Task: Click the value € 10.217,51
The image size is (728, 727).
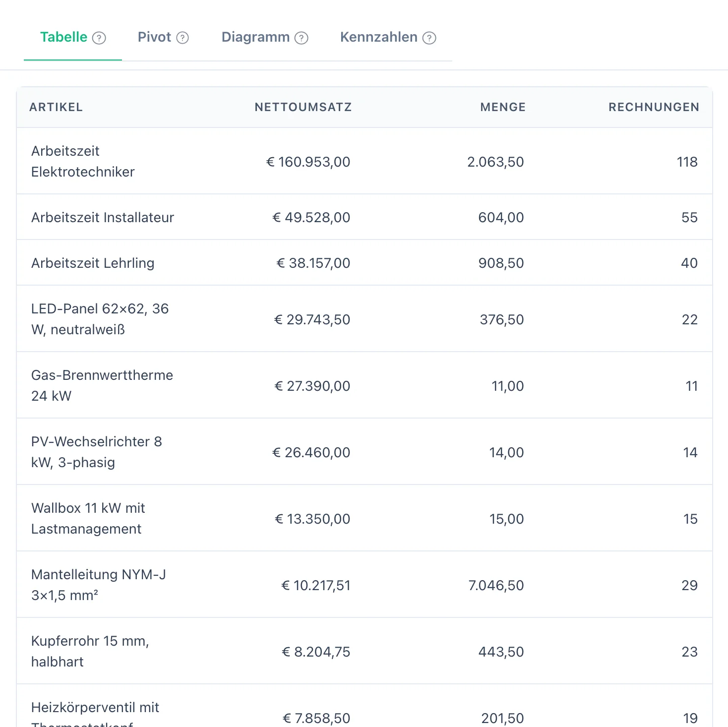Action: (x=316, y=585)
